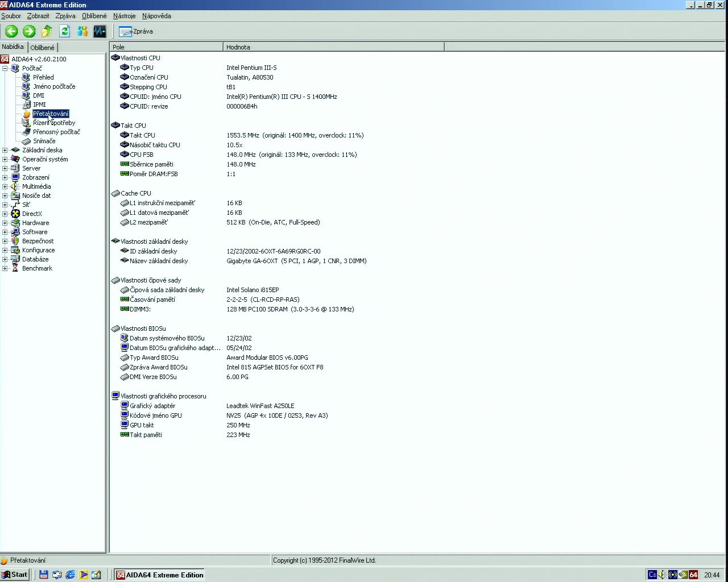Select Jméno počítače in the tree
Image resolution: width=728 pixels, height=582 pixels.
click(x=54, y=86)
